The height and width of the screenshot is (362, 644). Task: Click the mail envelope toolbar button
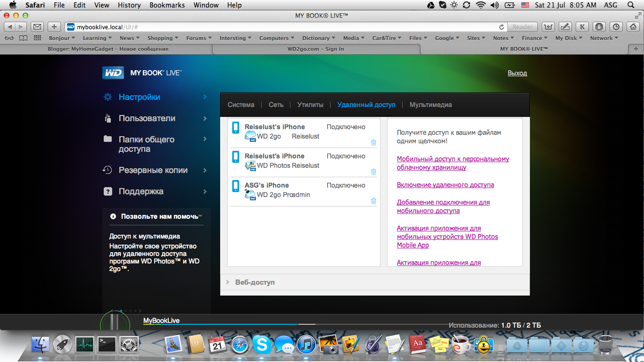click(x=37, y=27)
